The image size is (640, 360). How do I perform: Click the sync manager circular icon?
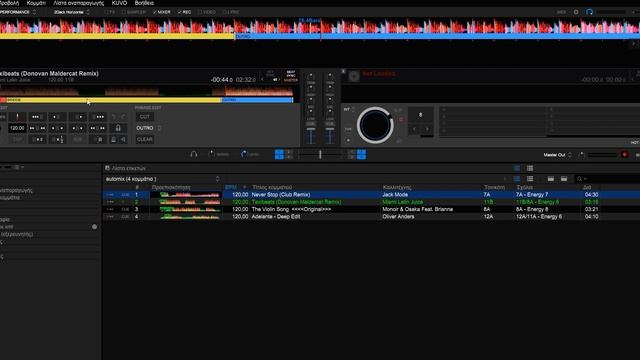pos(589,12)
